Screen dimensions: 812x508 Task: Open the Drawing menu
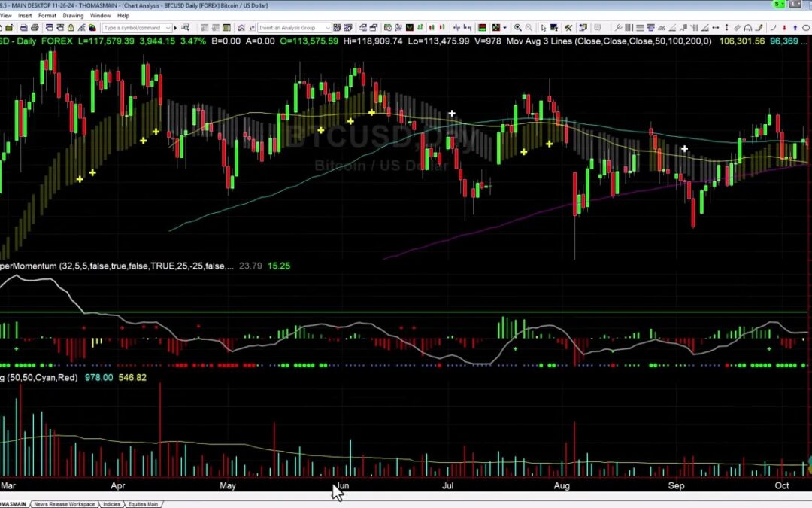tap(73, 16)
